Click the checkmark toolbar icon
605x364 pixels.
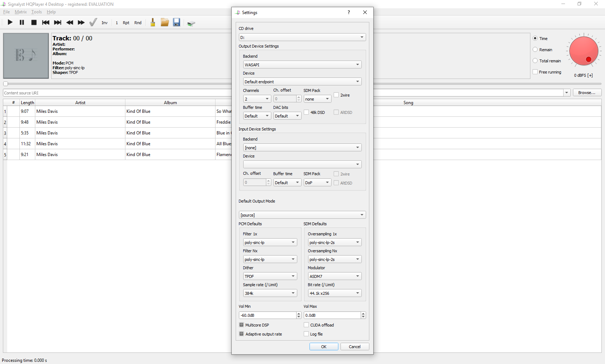(x=93, y=22)
